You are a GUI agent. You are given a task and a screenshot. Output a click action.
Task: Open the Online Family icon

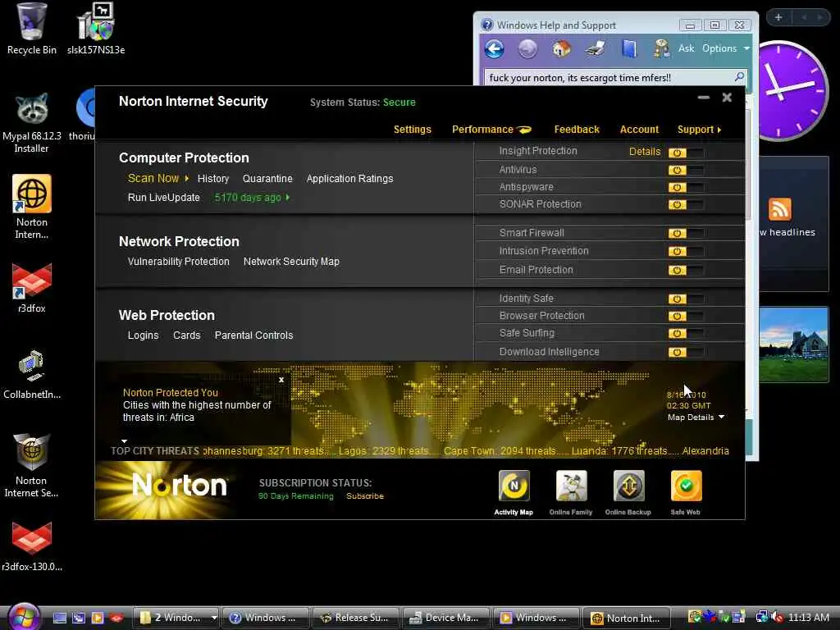[571, 486]
